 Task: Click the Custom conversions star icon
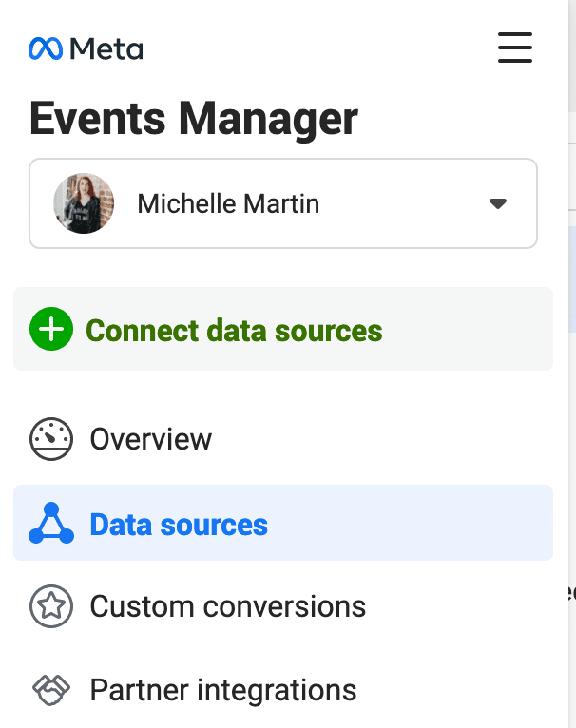(x=51, y=606)
